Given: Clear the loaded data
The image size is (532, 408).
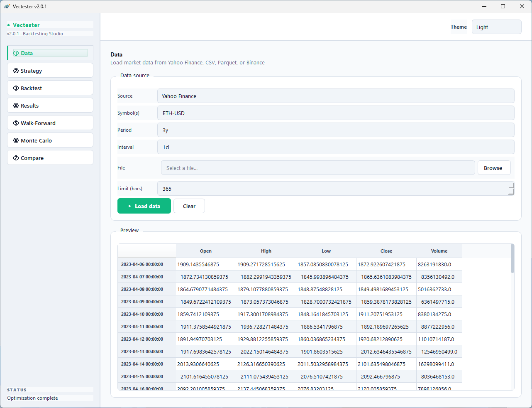Looking at the screenshot, I should [189, 206].
